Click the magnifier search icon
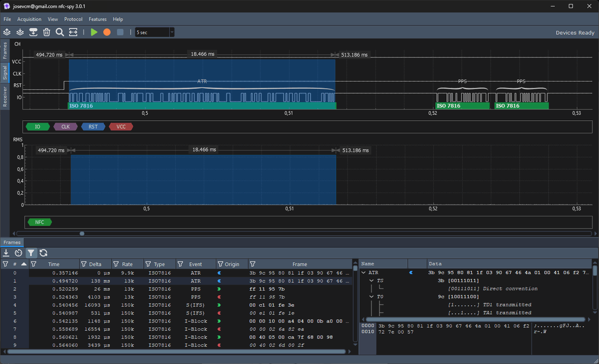The width and height of the screenshot is (599, 364). [x=60, y=32]
